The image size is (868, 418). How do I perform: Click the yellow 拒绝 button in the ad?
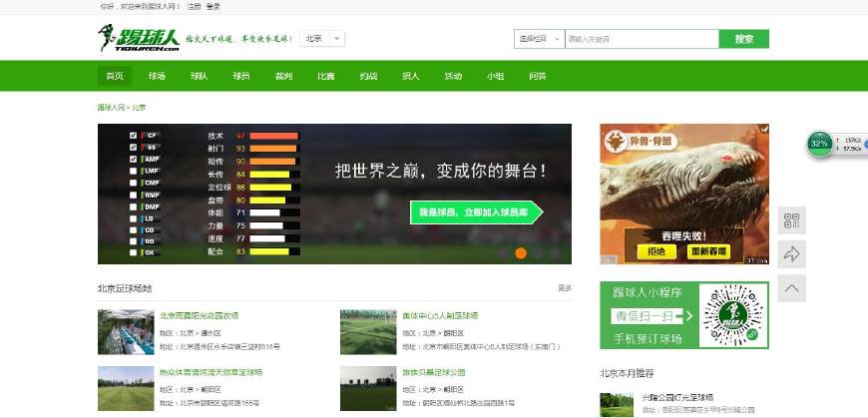(x=656, y=251)
